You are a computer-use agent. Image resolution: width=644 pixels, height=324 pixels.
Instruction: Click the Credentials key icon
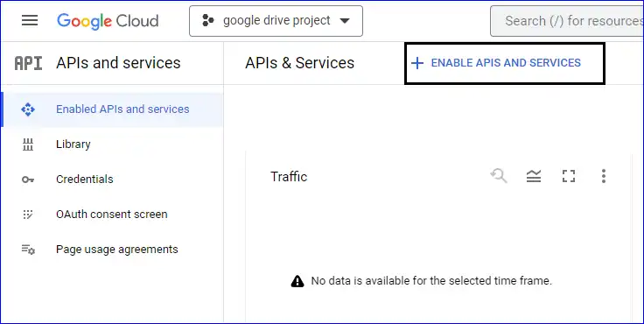[x=28, y=180]
